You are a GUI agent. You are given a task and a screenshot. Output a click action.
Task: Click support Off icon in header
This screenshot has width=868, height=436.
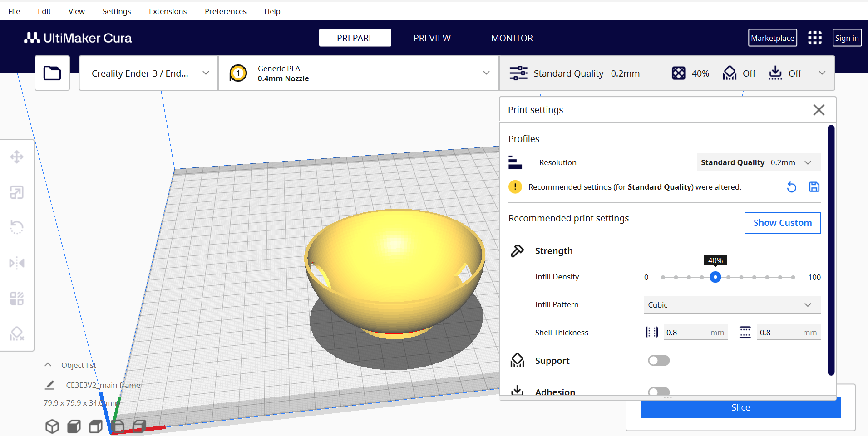pyautogui.click(x=730, y=73)
